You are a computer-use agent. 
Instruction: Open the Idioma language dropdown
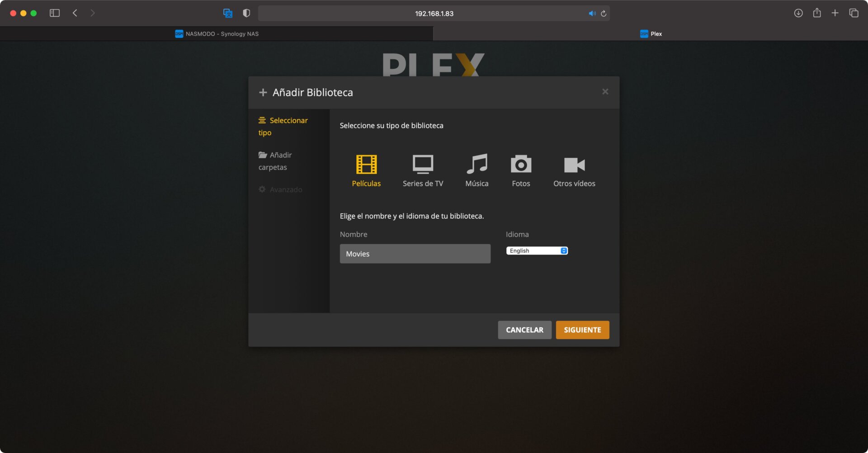pyautogui.click(x=537, y=251)
